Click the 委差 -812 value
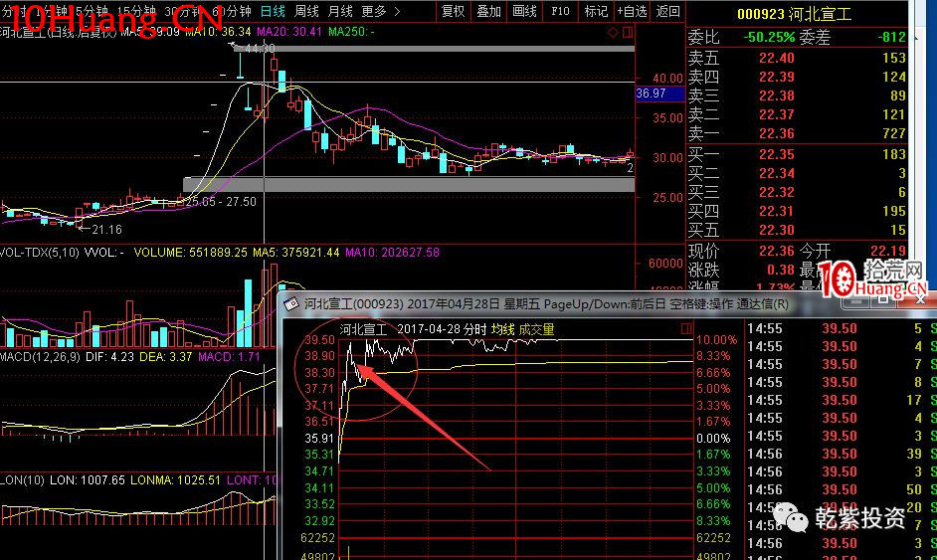This screenshot has width=937, height=560. click(891, 37)
